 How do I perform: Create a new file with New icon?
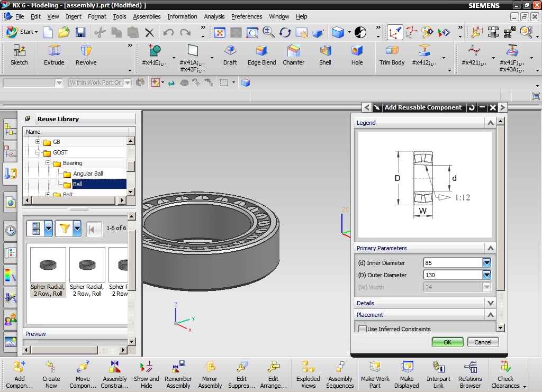[48, 32]
